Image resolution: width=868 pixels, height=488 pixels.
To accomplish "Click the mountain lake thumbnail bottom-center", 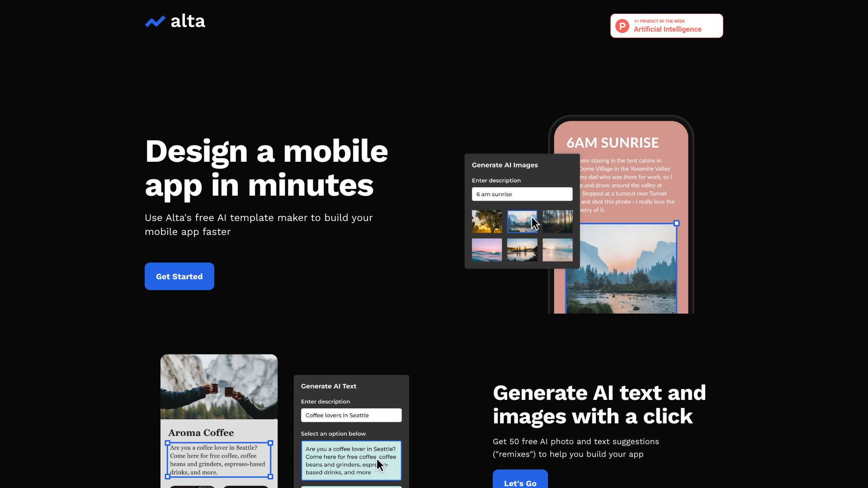I will pyautogui.click(x=522, y=249).
